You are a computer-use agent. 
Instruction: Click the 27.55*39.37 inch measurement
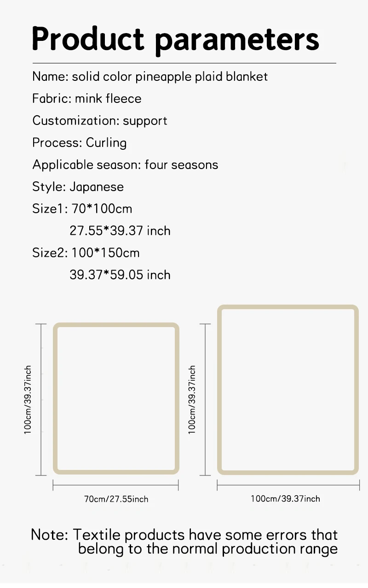(x=120, y=231)
